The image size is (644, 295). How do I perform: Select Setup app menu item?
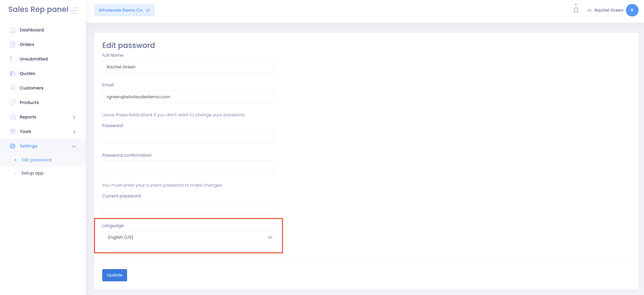tap(33, 173)
